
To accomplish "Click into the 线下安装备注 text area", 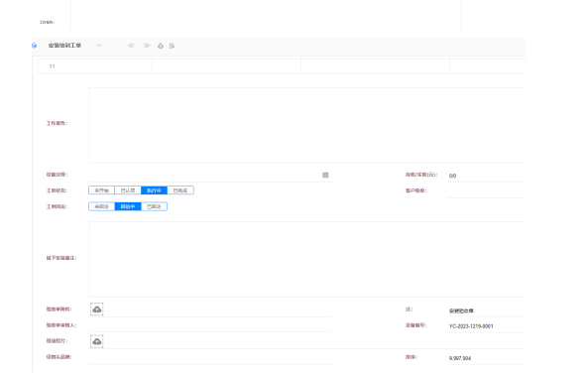I will (307, 259).
